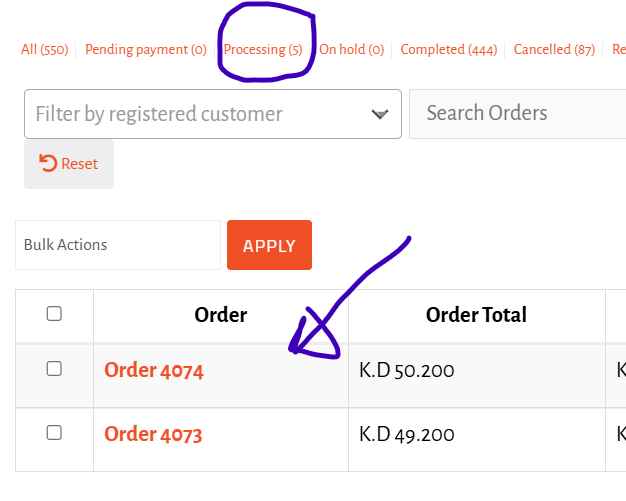
Task: Open the Order 4073 link
Action: pos(153,434)
